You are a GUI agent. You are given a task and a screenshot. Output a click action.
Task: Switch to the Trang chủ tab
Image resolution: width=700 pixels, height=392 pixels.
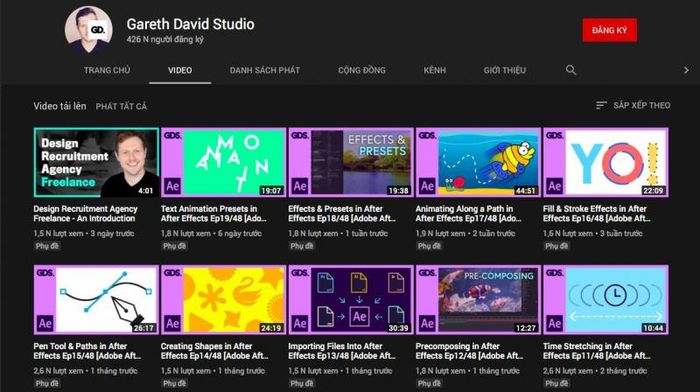[x=107, y=70]
